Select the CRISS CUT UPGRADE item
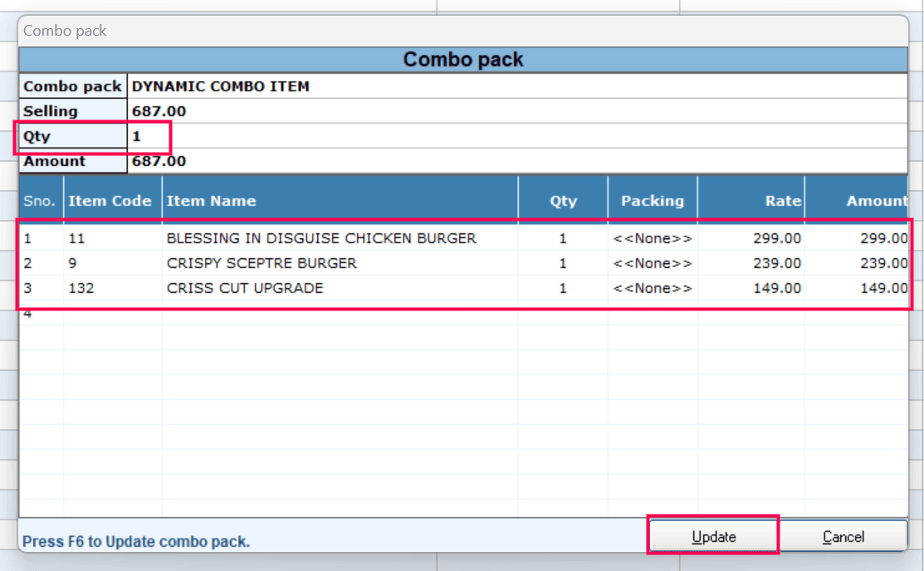Screen dimensions: 924x571 coord(245,288)
